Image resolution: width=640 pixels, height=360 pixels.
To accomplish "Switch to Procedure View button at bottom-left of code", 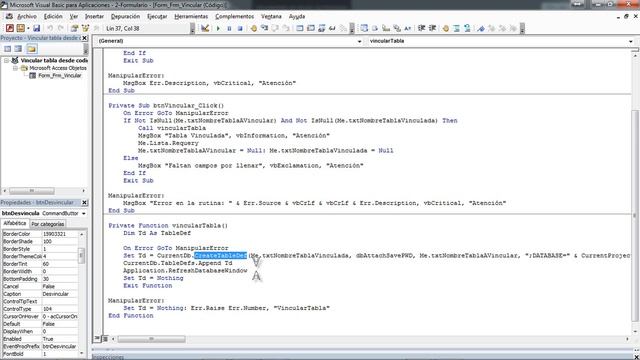I will tap(98, 338).
